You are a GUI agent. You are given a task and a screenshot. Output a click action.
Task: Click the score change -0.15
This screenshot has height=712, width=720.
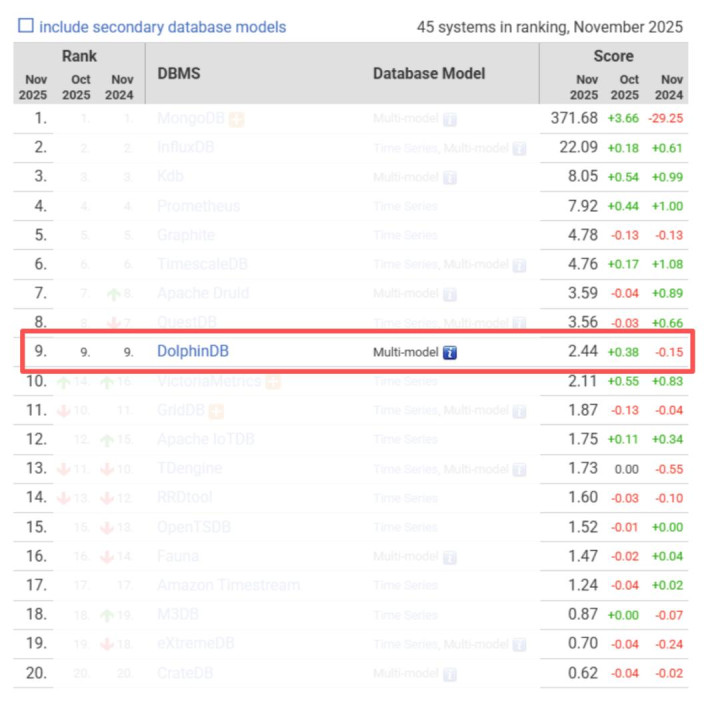[x=669, y=352]
